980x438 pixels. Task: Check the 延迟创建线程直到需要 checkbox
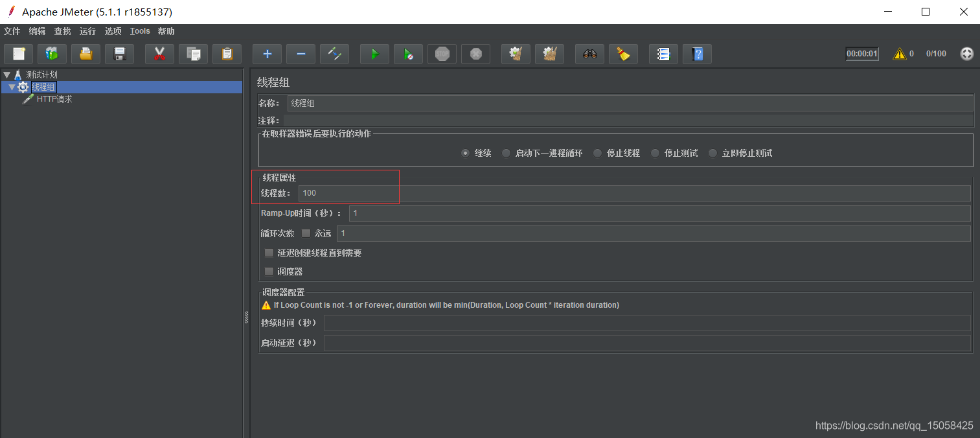pyautogui.click(x=269, y=252)
